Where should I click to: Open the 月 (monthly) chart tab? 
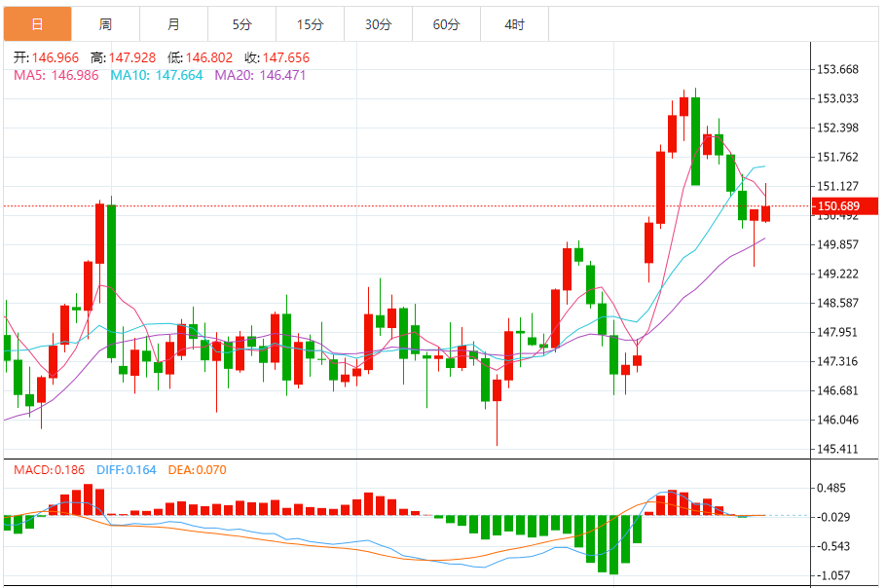click(173, 24)
